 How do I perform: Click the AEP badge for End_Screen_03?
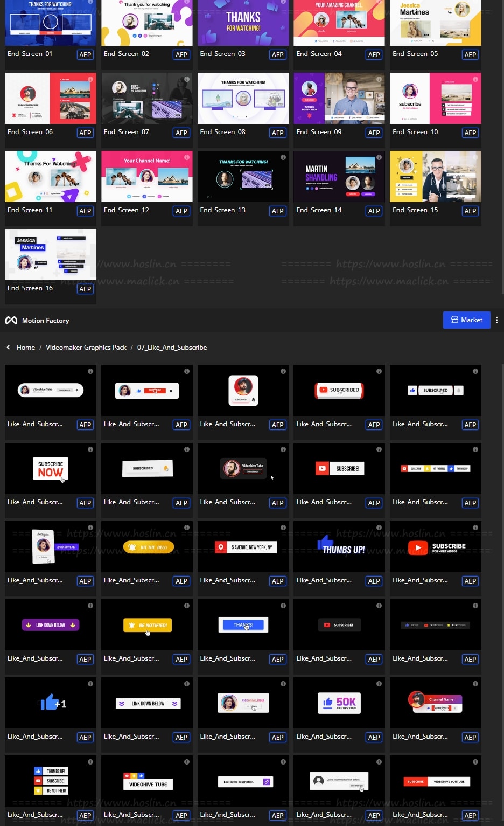pyautogui.click(x=278, y=54)
